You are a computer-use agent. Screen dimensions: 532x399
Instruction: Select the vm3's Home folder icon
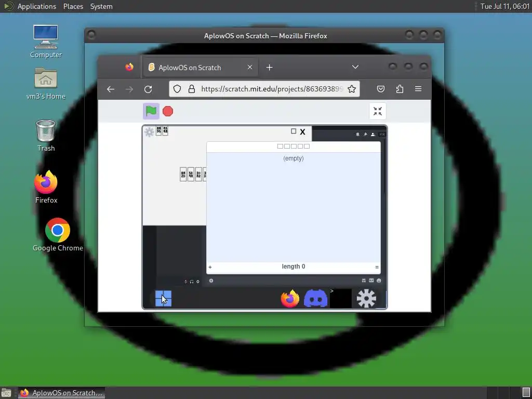tap(46, 84)
